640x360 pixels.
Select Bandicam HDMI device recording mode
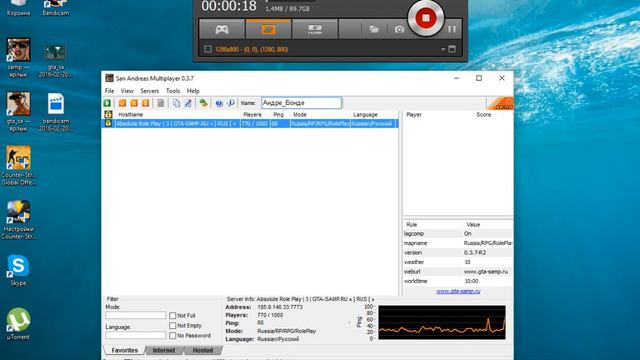[x=315, y=29]
